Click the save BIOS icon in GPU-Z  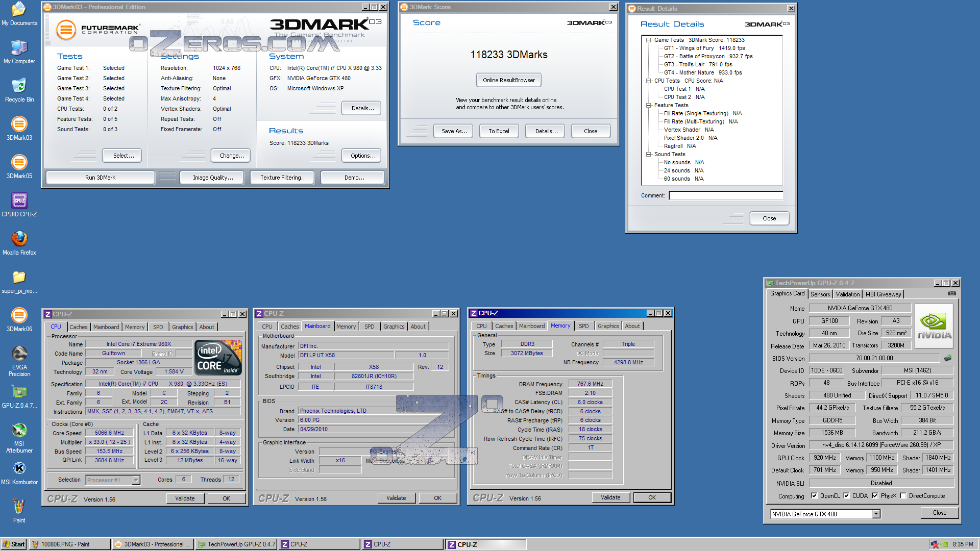point(948,358)
